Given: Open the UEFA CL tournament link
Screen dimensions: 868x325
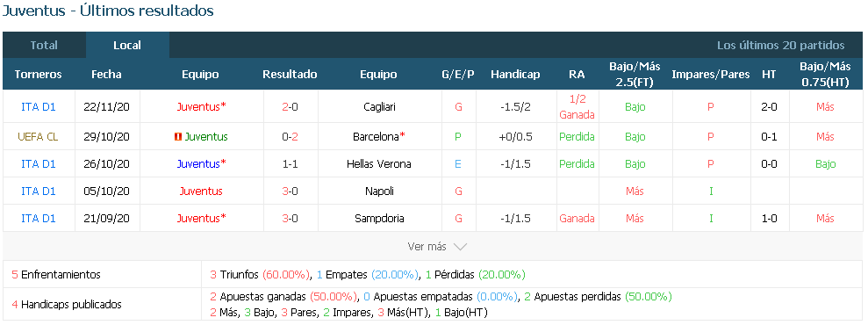Looking at the screenshot, I should coord(39,137).
